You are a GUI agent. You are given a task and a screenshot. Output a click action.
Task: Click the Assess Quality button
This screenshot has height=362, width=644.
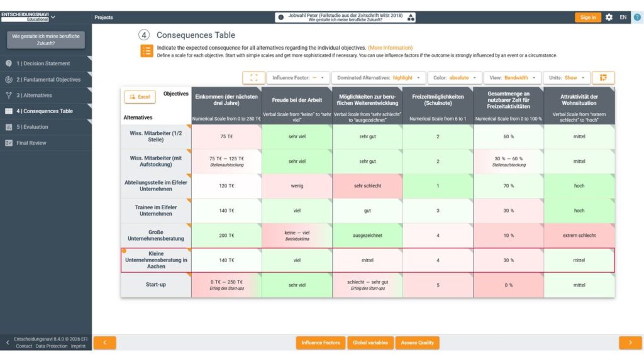point(418,343)
